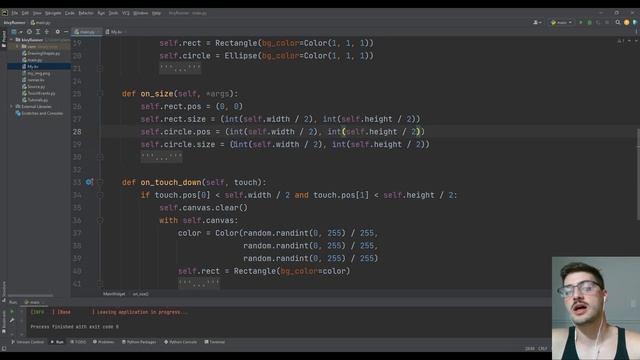
Task: Click the Debug bug icon in toolbar
Action: (589, 22)
